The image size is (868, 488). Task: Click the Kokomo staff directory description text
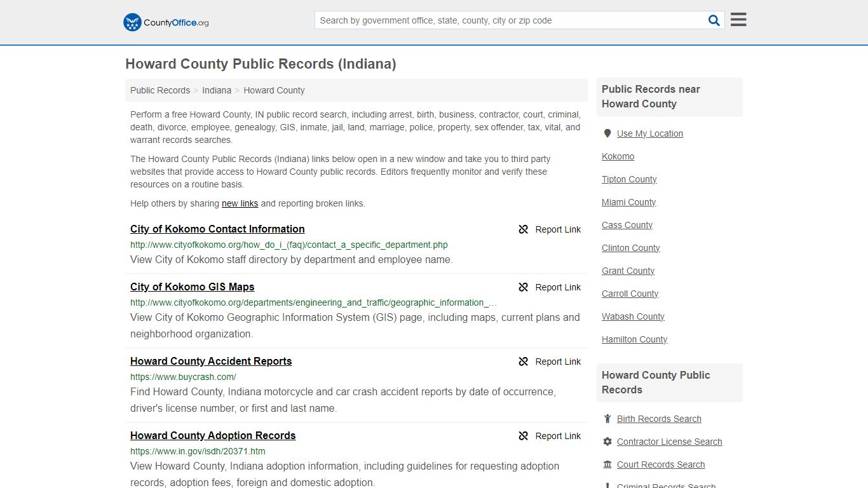point(292,259)
